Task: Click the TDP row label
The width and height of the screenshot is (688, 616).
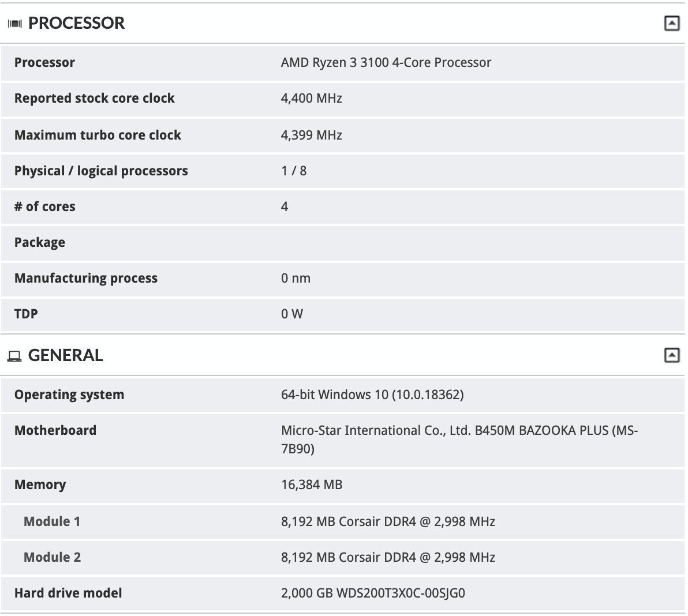Action: coord(26,314)
